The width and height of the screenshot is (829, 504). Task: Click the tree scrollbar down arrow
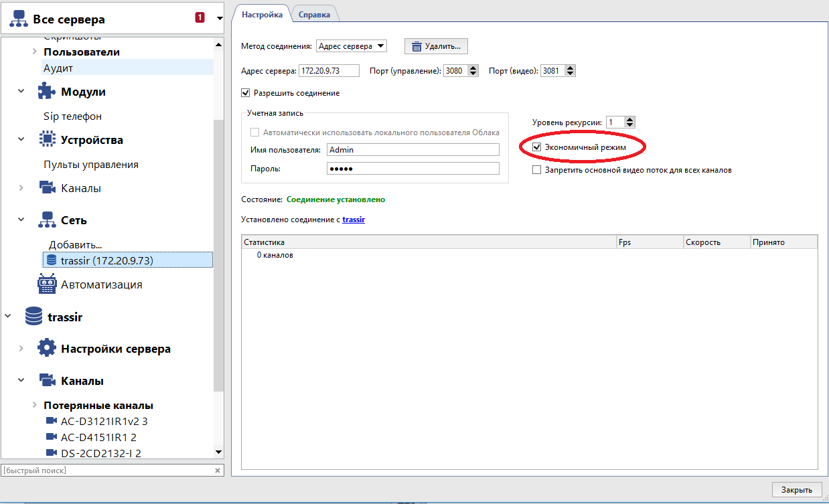coord(218,452)
